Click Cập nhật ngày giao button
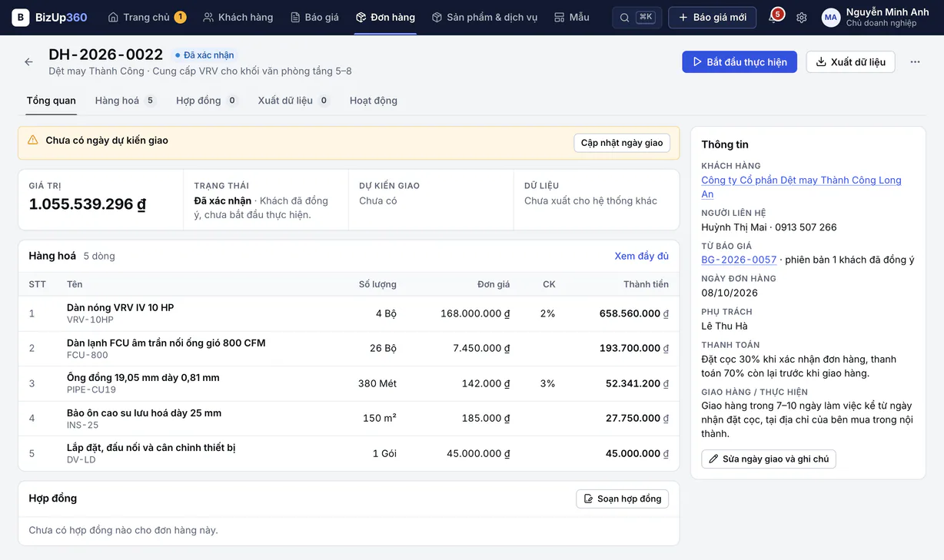The image size is (944, 560). [x=622, y=143]
